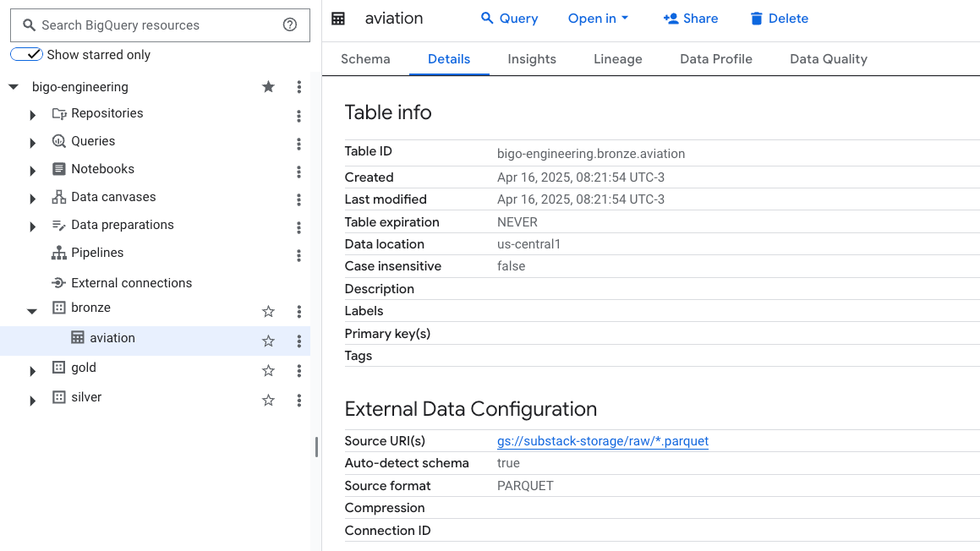Expand the gold dataset

[x=32, y=371]
